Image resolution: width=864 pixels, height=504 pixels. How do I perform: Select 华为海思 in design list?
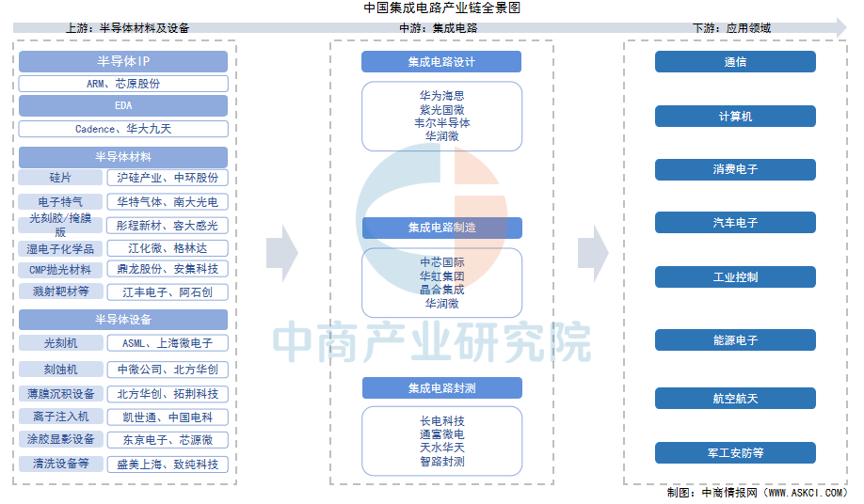tap(442, 95)
